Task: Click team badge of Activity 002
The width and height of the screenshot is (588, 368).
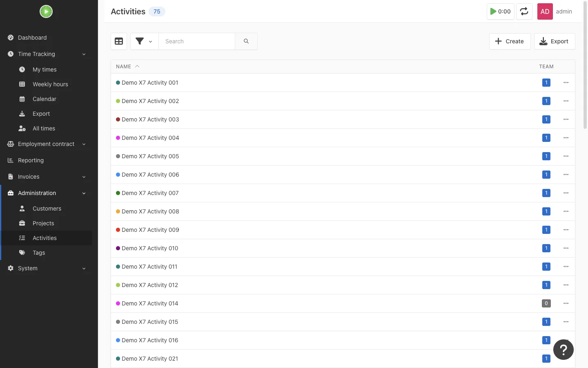Action: (x=546, y=101)
